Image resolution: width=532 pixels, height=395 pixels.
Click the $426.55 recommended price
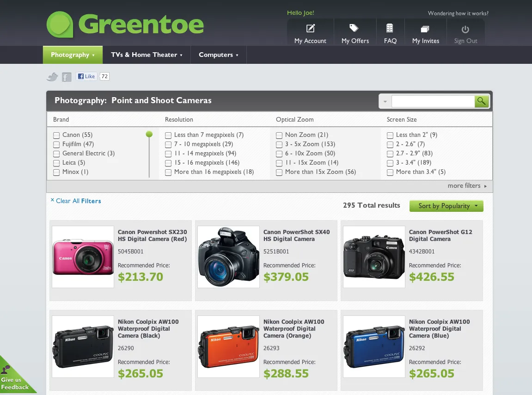(x=432, y=277)
